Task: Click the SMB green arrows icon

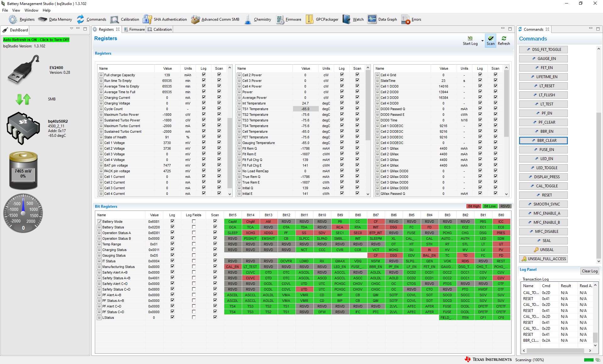Action: [x=23, y=99]
